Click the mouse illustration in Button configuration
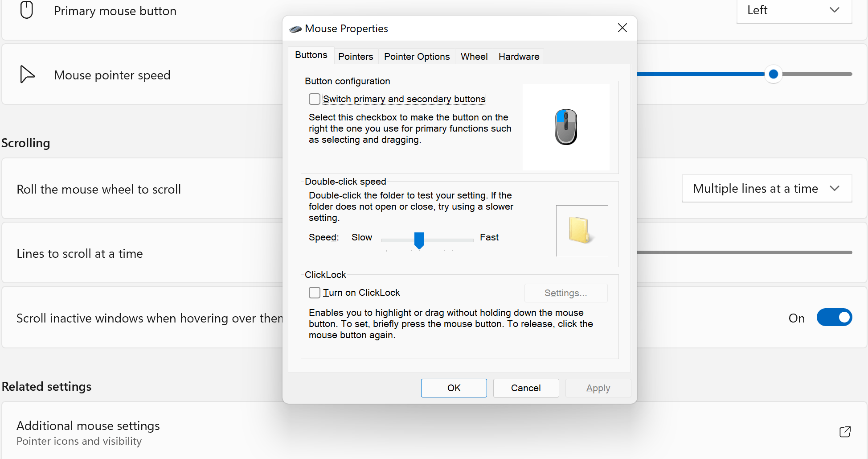Viewport: 868px width, 459px height. point(566,127)
